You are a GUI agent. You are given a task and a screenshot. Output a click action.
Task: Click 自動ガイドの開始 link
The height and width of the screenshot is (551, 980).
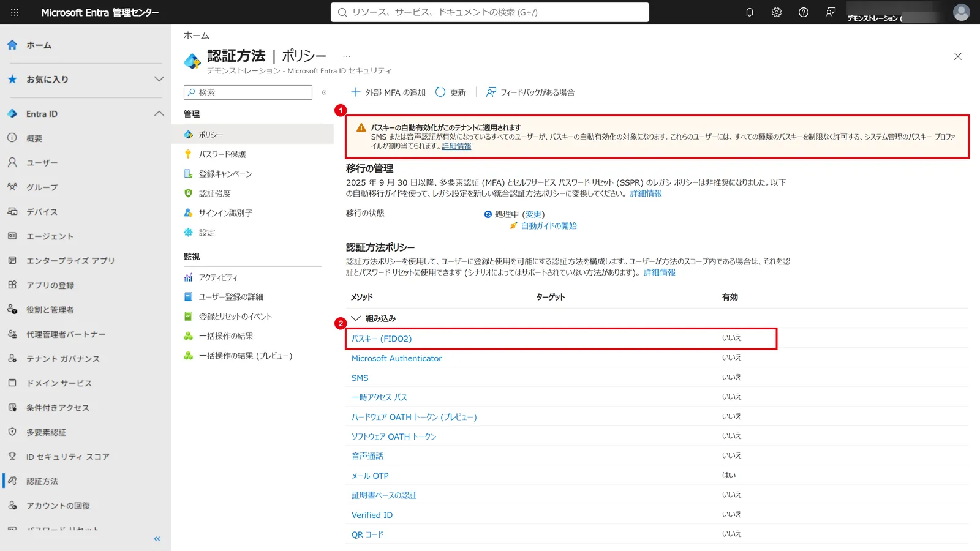pyautogui.click(x=549, y=226)
